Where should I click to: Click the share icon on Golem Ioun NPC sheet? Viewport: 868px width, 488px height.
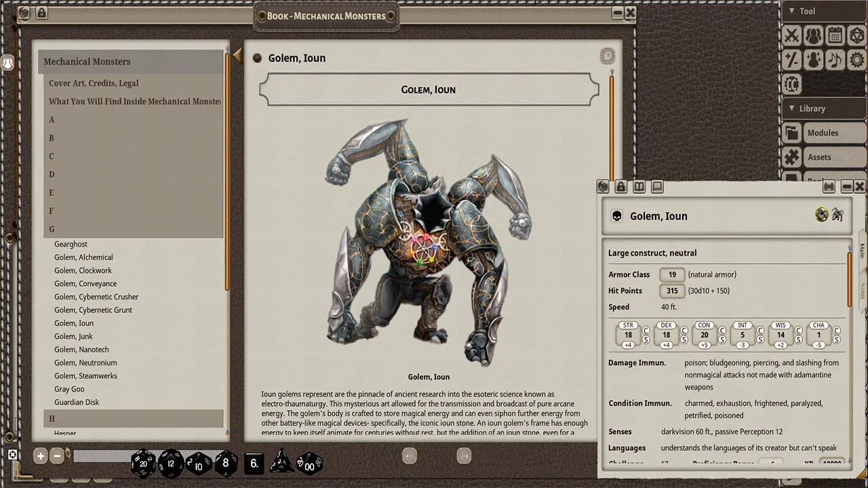[x=603, y=186]
